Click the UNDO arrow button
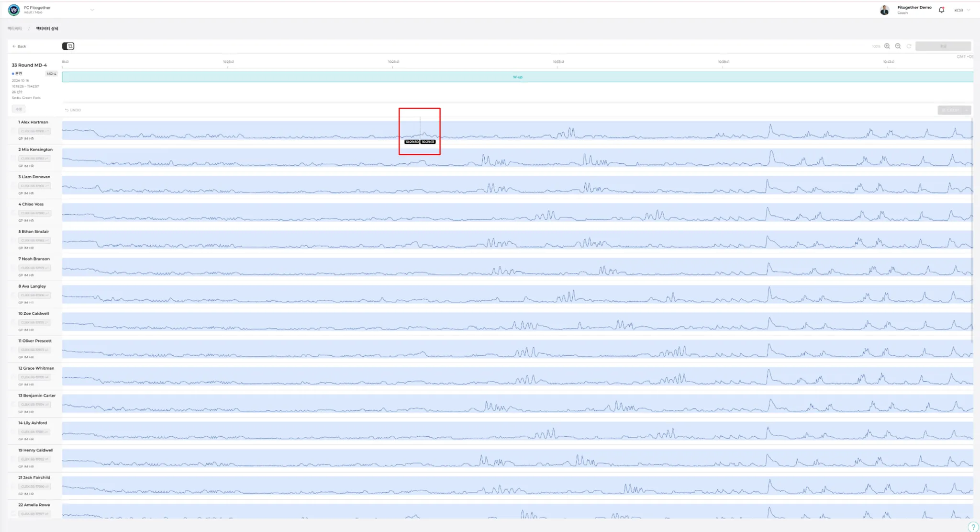 click(x=73, y=110)
